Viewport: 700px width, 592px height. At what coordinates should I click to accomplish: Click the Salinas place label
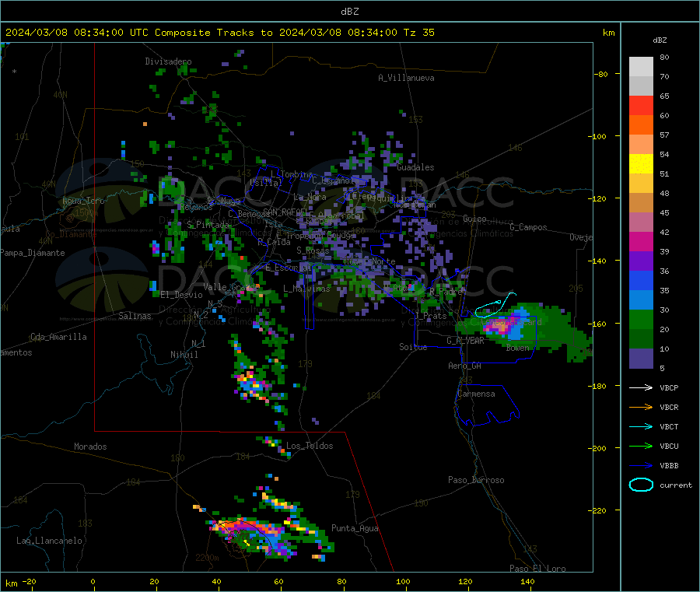click(x=135, y=316)
